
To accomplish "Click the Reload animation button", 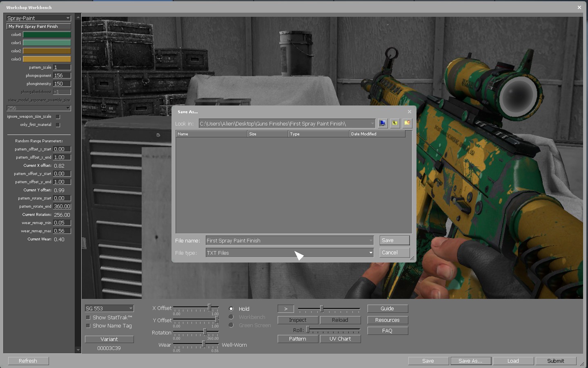I will (340, 320).
